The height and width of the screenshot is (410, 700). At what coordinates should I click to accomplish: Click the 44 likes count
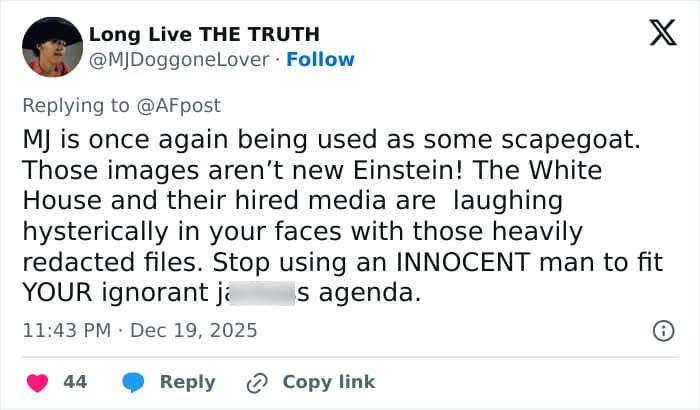tap(75, 382)
